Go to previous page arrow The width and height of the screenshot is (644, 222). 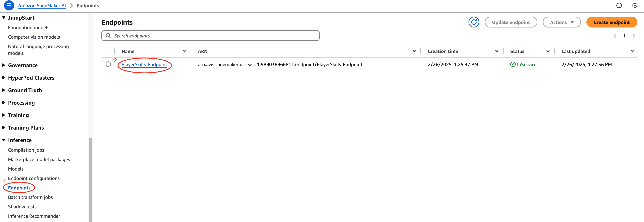(x=615, y=36)
